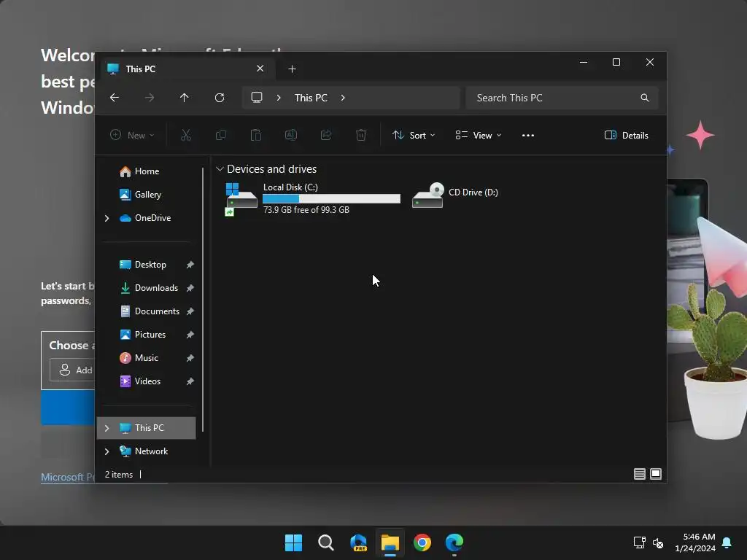This screenshot has width=747, height=560.
Task: Open pinned Music folder
Action: coord(147,358)
